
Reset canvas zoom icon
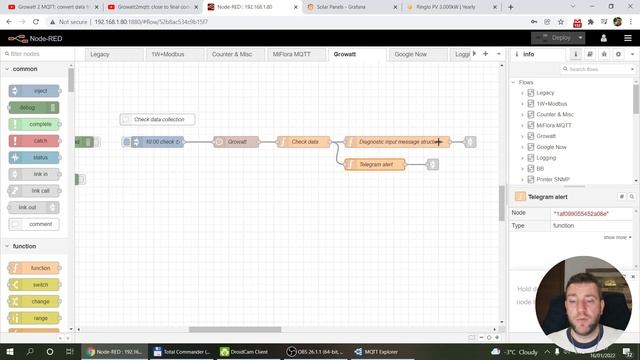(489, 338)
